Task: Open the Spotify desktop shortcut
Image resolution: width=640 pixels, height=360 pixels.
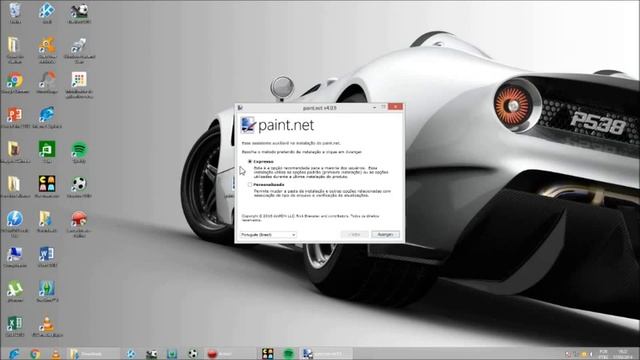Action: (79, 152)
